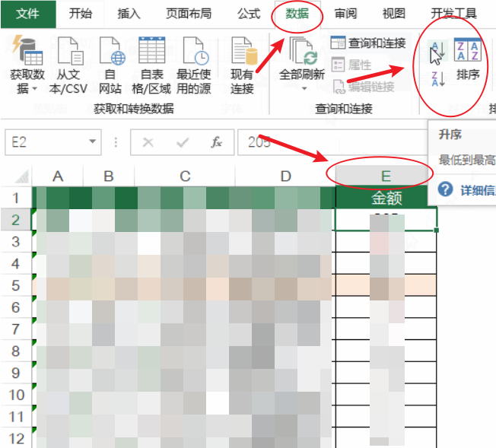
Task: Click the 详细信息 help link in tooltip
Action: (478, 190)
